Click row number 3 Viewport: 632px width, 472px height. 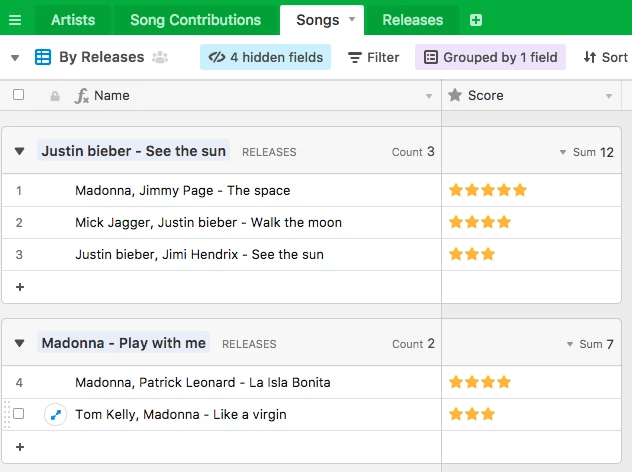(x=19, y=254)
